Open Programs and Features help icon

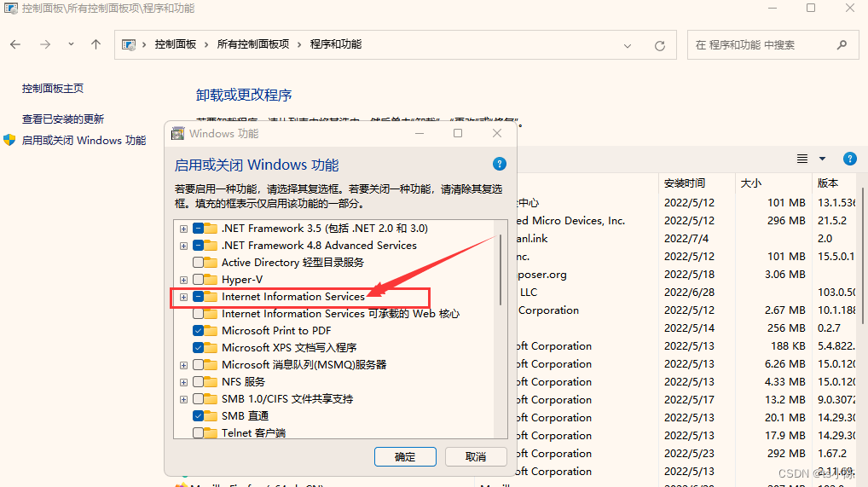[x=850, y=159]
